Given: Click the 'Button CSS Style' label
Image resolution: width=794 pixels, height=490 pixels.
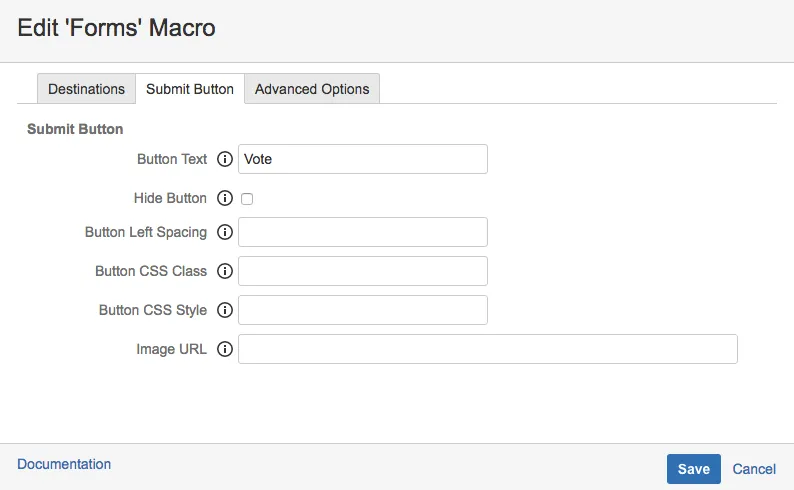Looking at the screenshot, I should (x=153, y=310).
